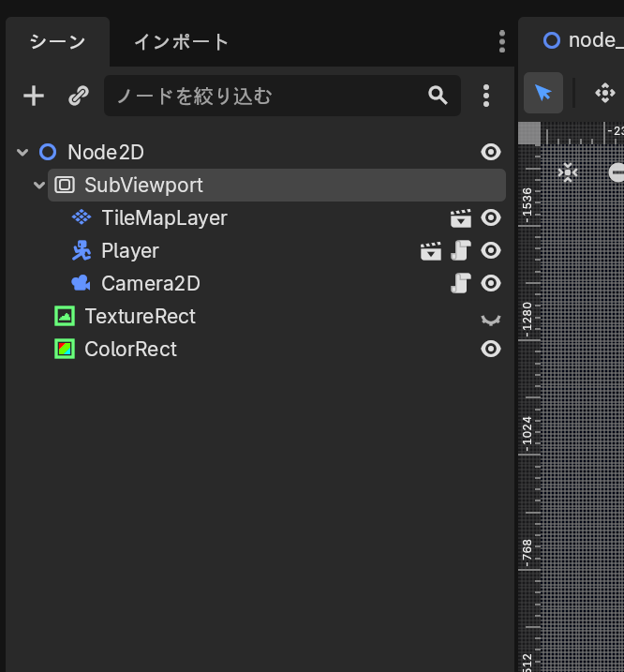Hide the Player node
The width and height of the screenshot is (624, 672).
pos(491,251)
